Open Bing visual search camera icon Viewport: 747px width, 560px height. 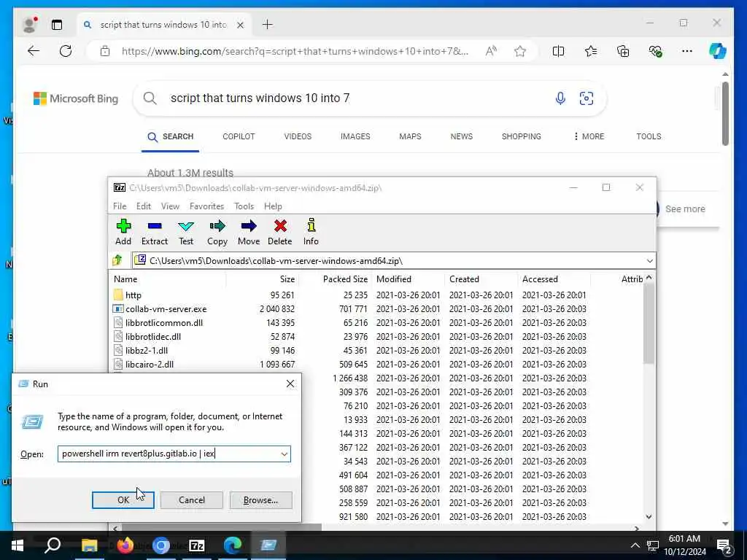point(587,98)
